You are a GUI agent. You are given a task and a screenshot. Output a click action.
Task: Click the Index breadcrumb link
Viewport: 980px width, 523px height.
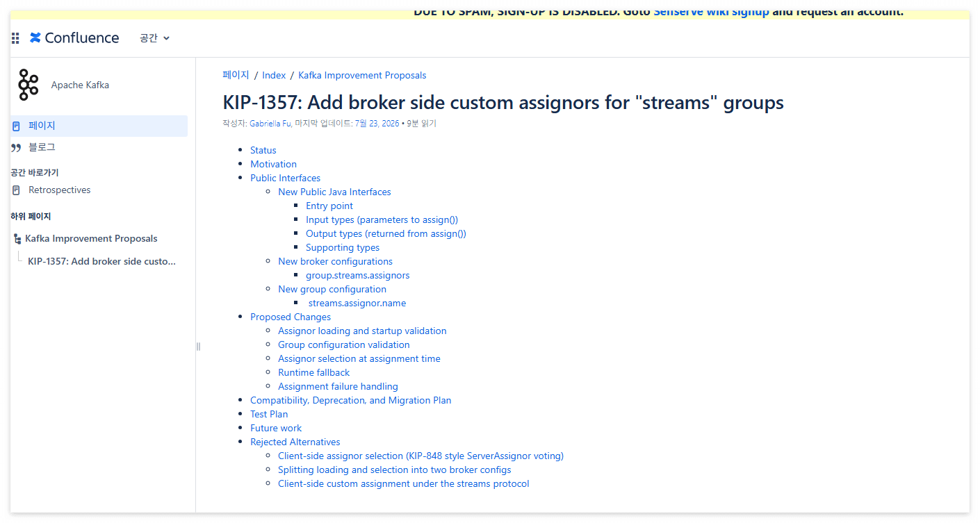tap(274, 75)
